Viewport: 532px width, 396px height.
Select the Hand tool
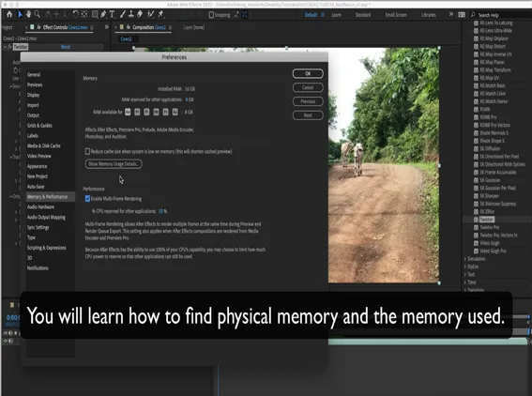click(x=29, y=14)
